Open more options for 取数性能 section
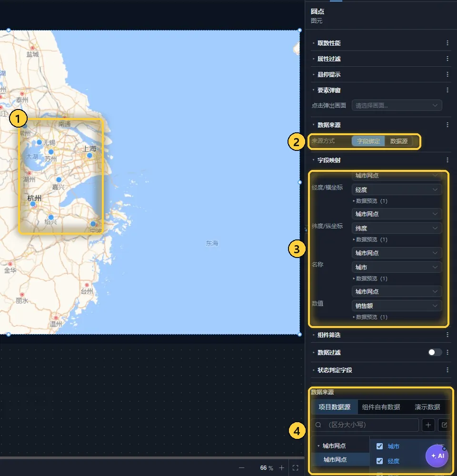 (x=447, y=43)
